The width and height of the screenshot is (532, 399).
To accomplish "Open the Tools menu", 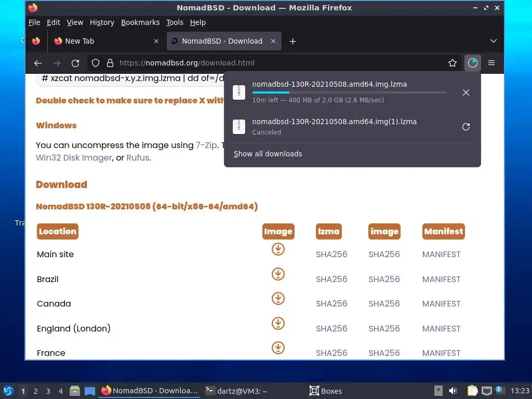I will pyautogui.click(x=175, y=22).
